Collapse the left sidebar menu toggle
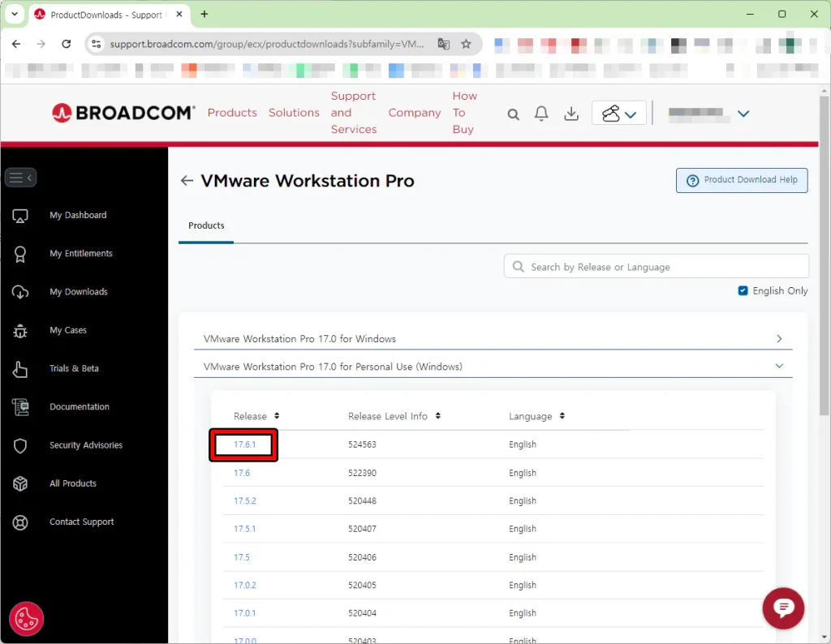This screenshot has height=644, width=831. pos(20,177)
